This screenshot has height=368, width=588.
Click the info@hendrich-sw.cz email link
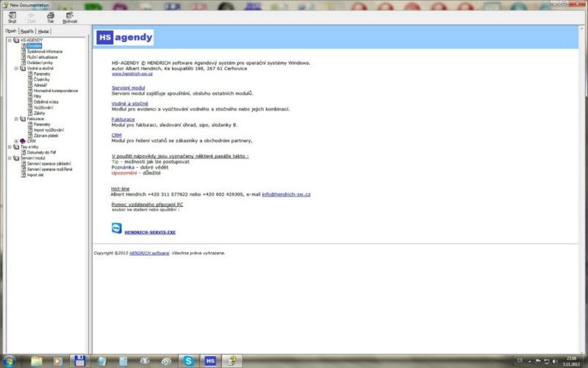(286, 194)
